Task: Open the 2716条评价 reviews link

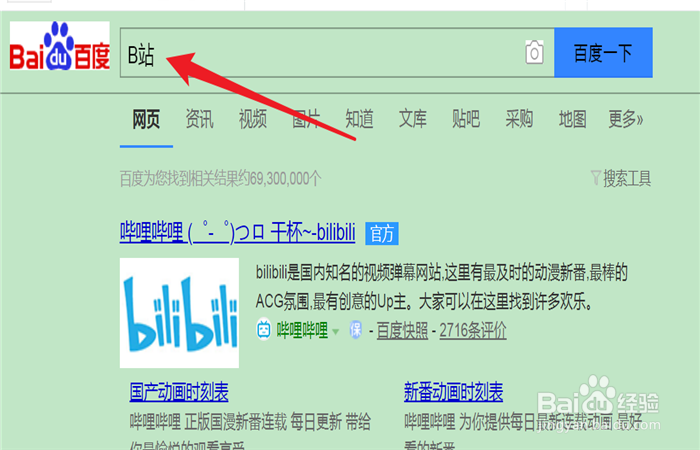Action: coord(473,331)
